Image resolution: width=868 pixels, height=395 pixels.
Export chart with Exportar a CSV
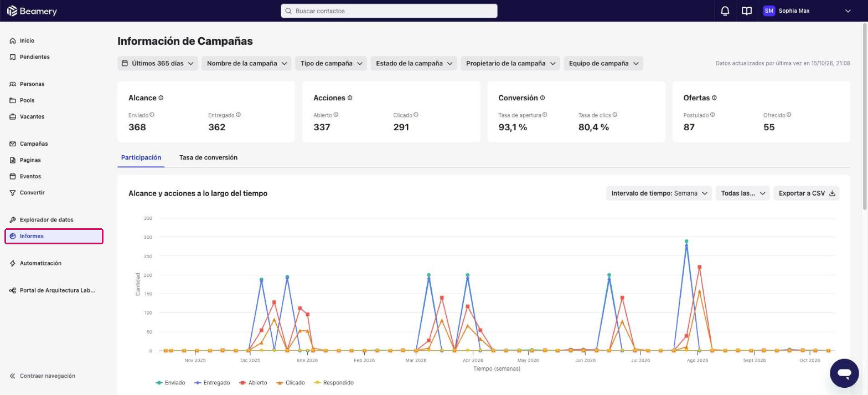[x=807, y=193]
